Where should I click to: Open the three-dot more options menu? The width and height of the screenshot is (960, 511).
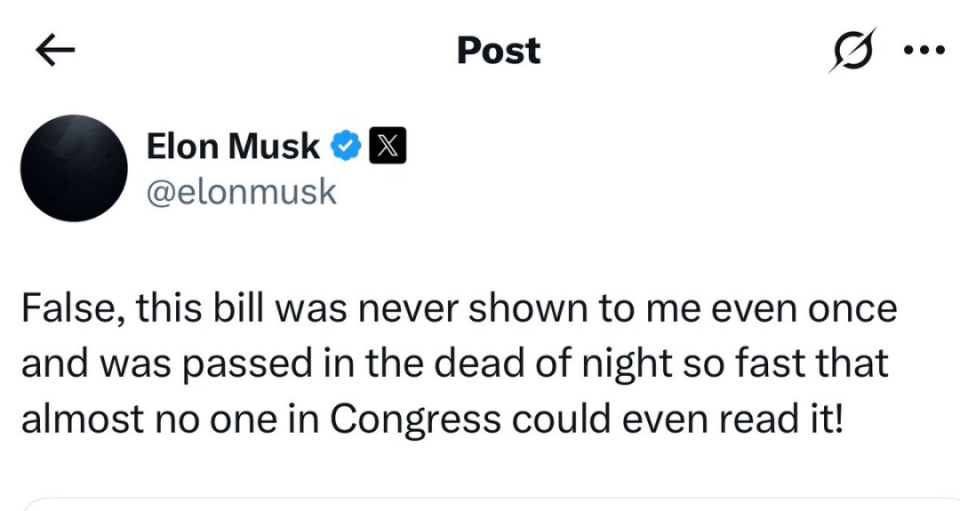924,50
